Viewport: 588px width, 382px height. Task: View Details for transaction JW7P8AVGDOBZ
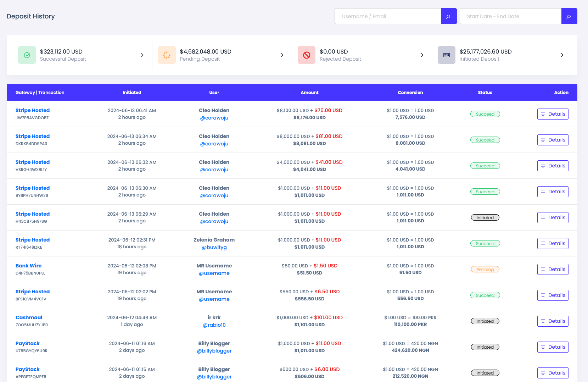pos(553,114)
